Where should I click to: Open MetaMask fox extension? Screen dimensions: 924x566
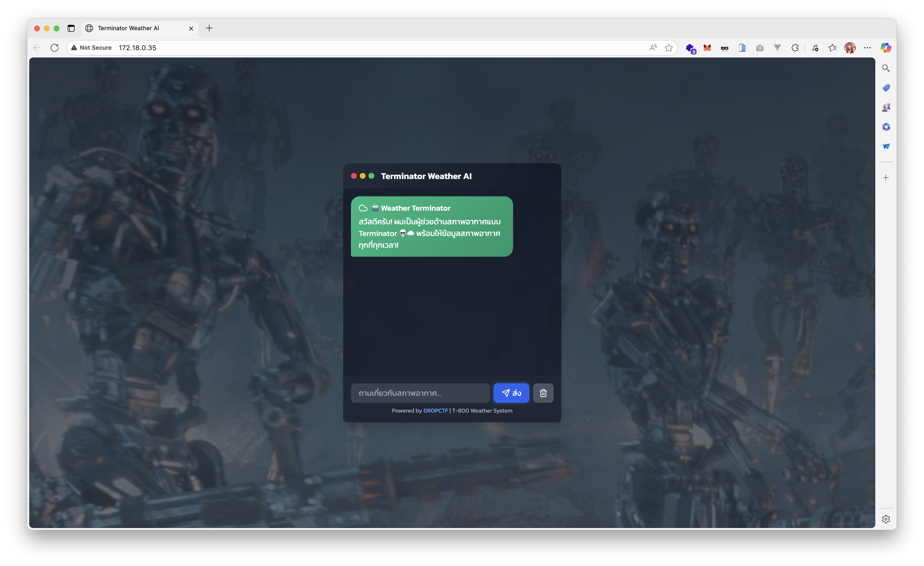click(707, 48)
